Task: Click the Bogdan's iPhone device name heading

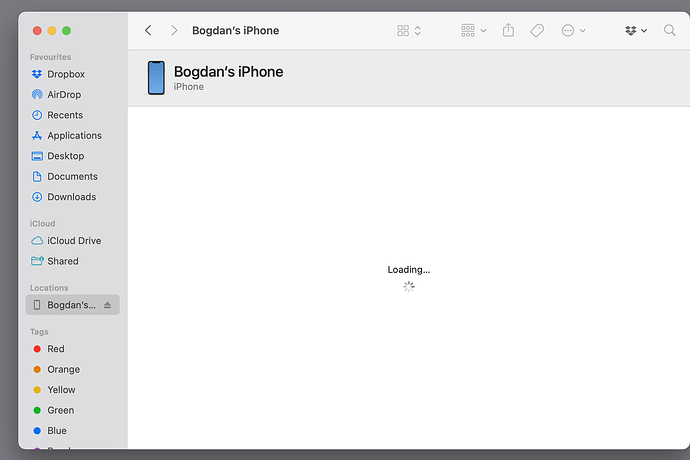Action: [228, 72]
